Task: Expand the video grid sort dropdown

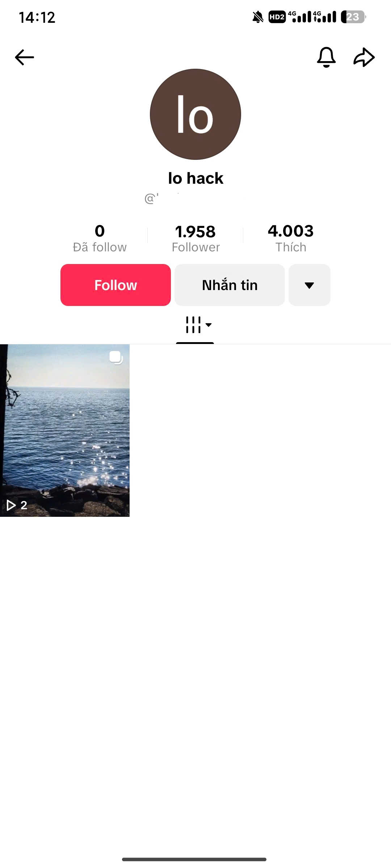Action: (x=209, y=325)
